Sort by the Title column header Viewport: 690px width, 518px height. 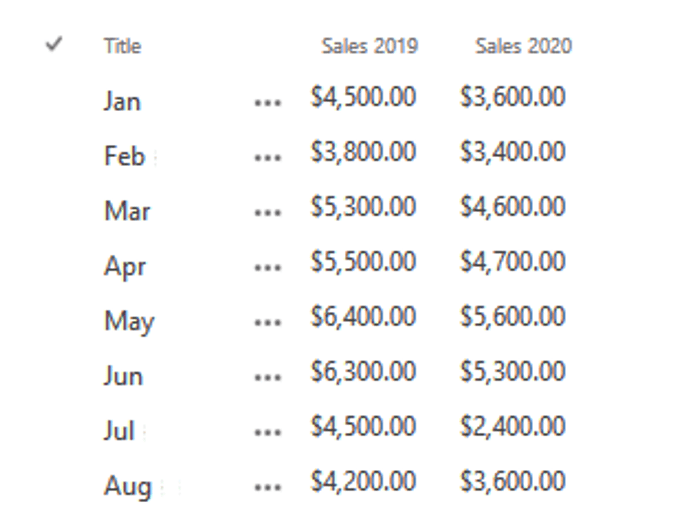click(122, 46)
